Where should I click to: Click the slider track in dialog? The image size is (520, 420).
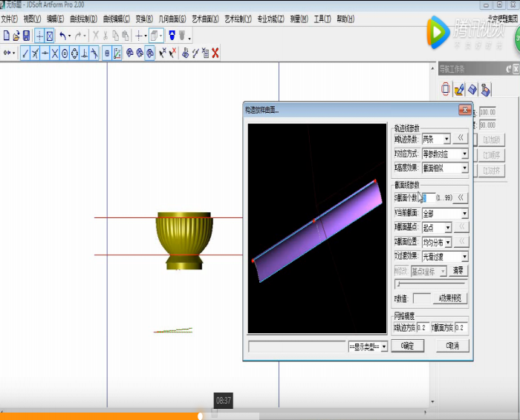pyautogui.click(x=431, y=283)
